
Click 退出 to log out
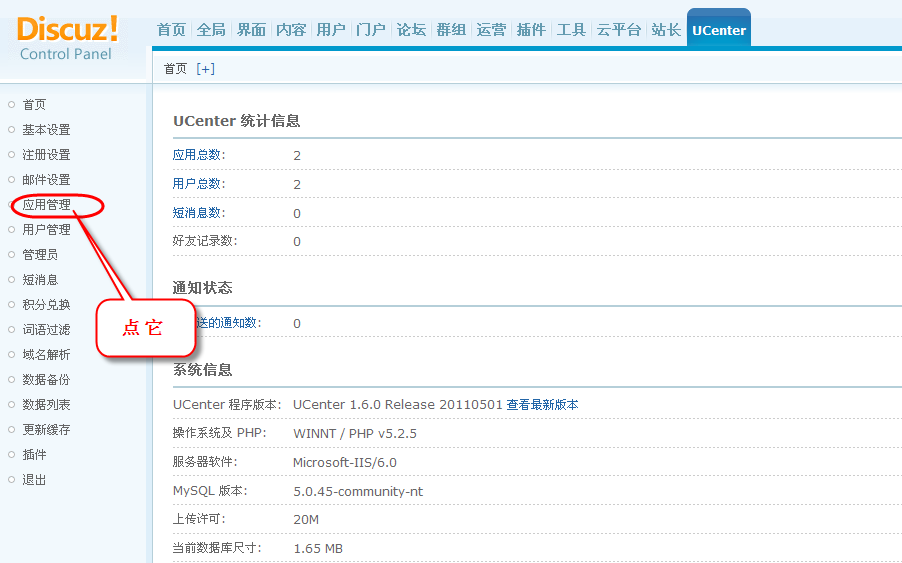34,480
